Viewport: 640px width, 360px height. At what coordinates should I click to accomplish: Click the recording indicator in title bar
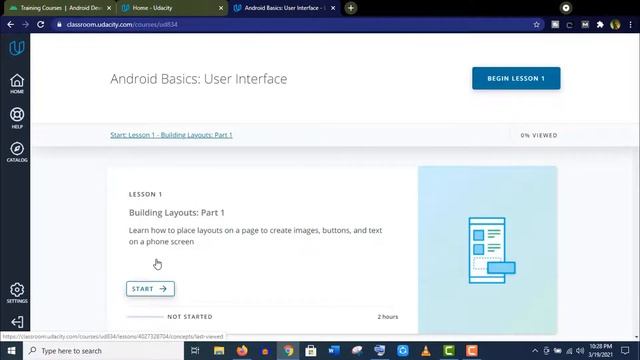click(x=566, y=8)
